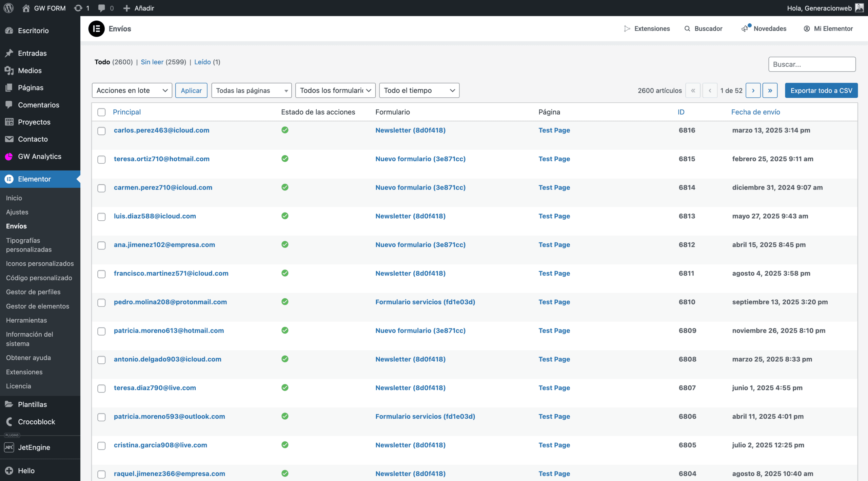Image resolution: width=868 pixels, height=481 pixels.
Task: Click the Mi Elementor user icon
Action: [x=807, y=29]
